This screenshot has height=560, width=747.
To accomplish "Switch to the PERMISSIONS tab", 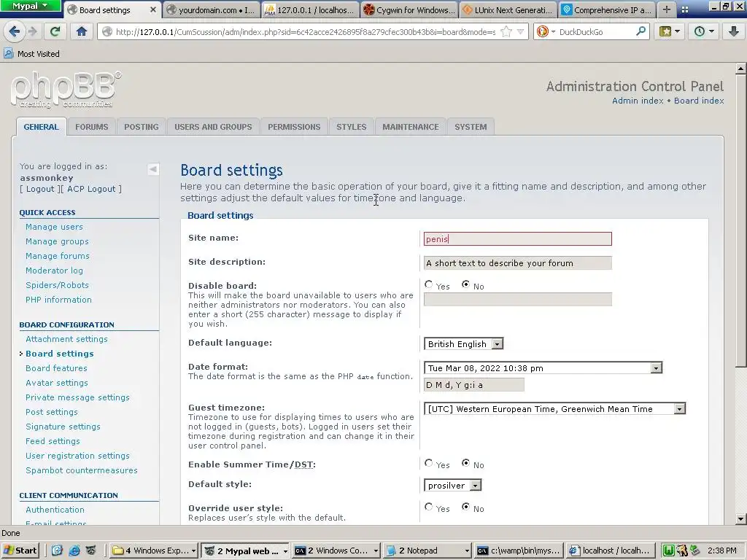I will (x=294, y=127).
